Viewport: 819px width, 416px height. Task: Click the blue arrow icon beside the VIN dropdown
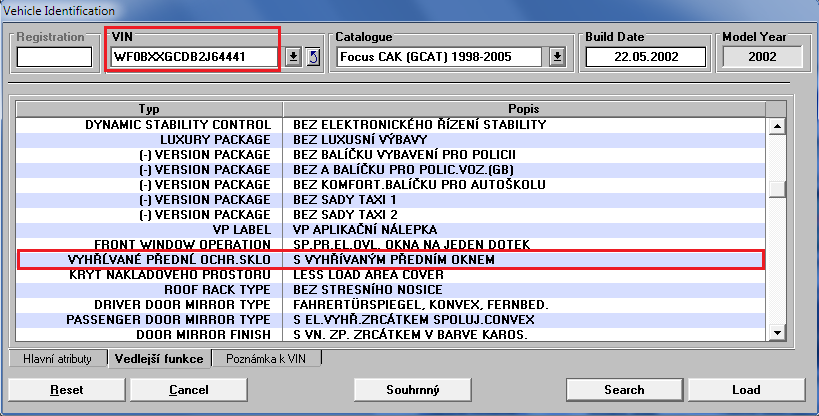coord(311,56)
